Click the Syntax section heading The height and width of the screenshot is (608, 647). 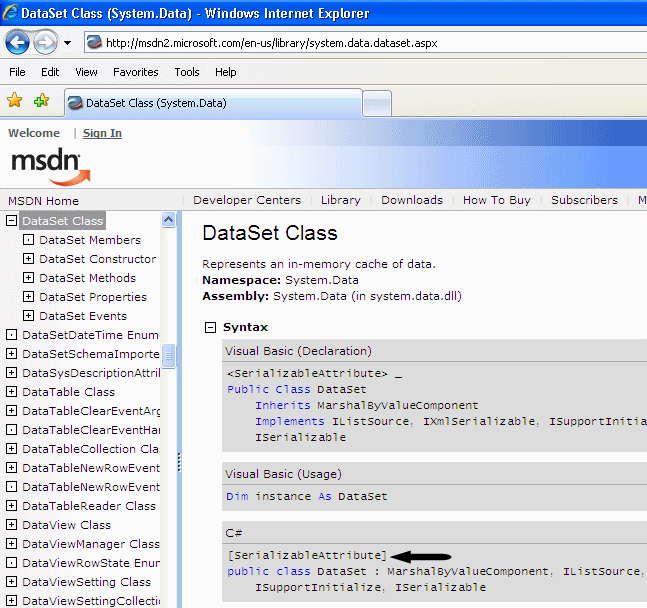pyautogui.click(x=246, y=327)
